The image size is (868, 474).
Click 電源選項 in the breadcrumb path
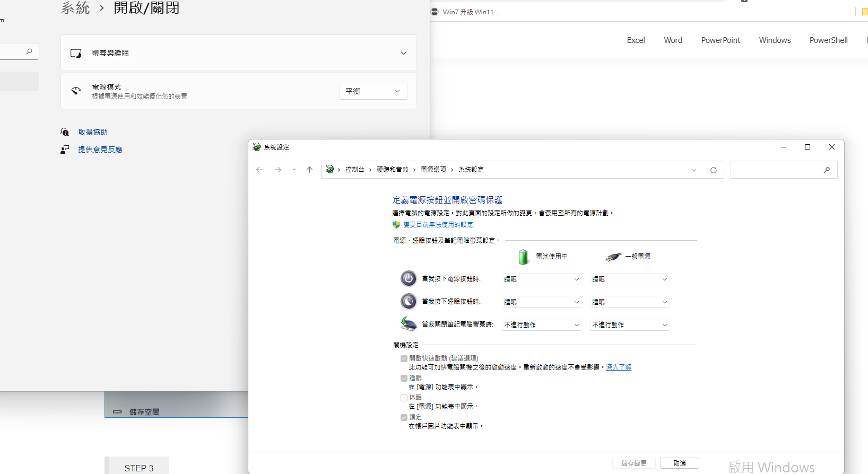coord(433,170)
